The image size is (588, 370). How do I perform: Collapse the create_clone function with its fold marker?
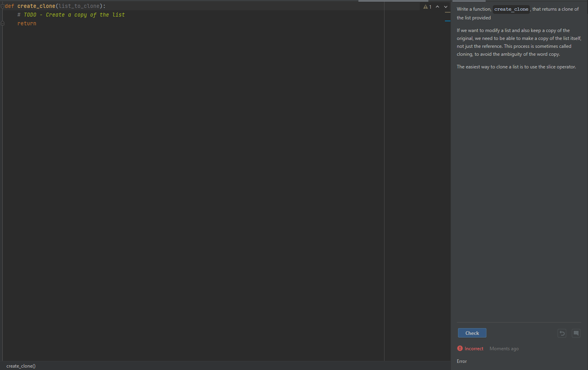2,6
